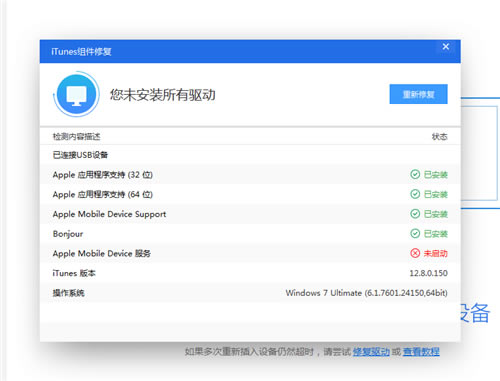Screen dimensions: 500x381
Task: Click green check icon in Bonjour row
Action: 415,233
